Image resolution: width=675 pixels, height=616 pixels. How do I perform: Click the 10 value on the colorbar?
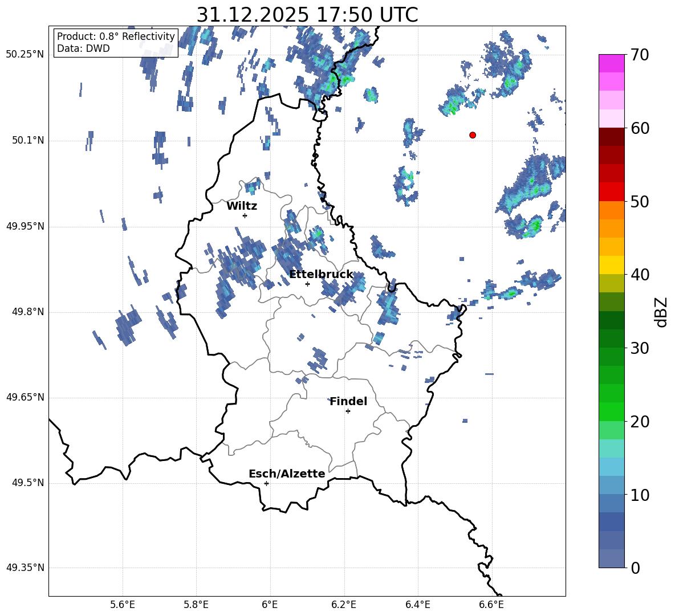[640, 495]
